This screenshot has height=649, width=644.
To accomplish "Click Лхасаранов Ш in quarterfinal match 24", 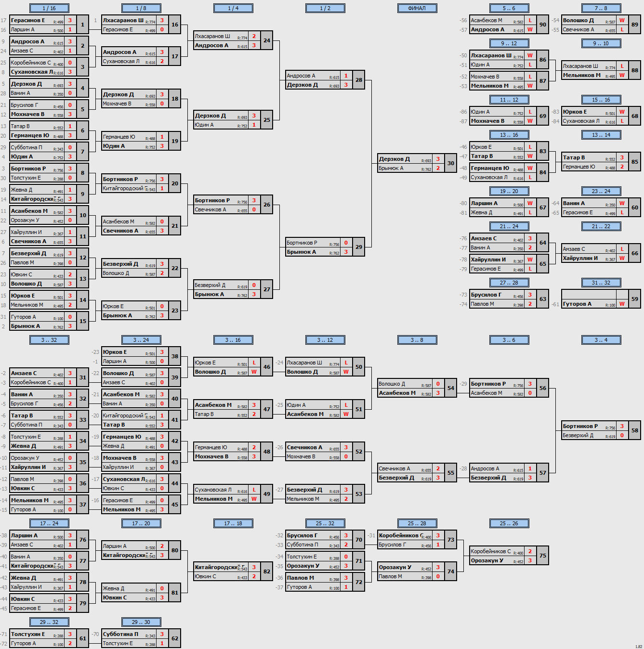I will (x=212, y=36).
